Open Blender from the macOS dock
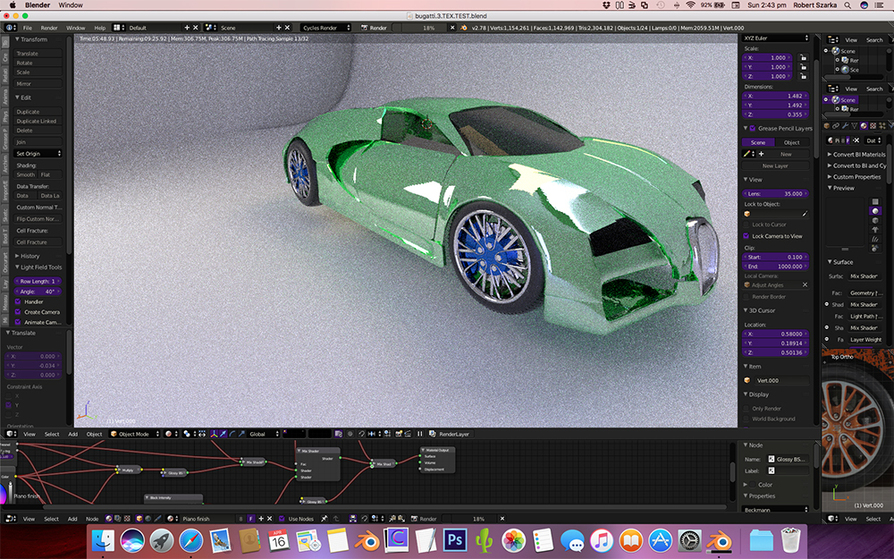The image size is (894, 559). (x=367, y=541)
